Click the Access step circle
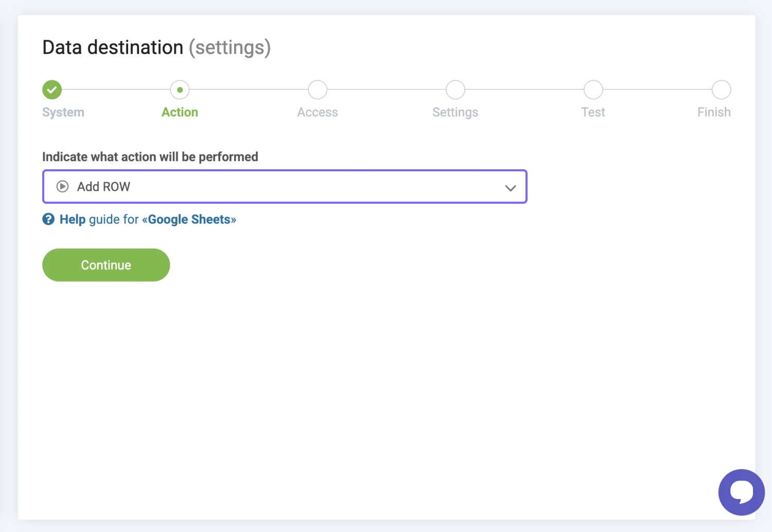 click(x=318, y=90)
